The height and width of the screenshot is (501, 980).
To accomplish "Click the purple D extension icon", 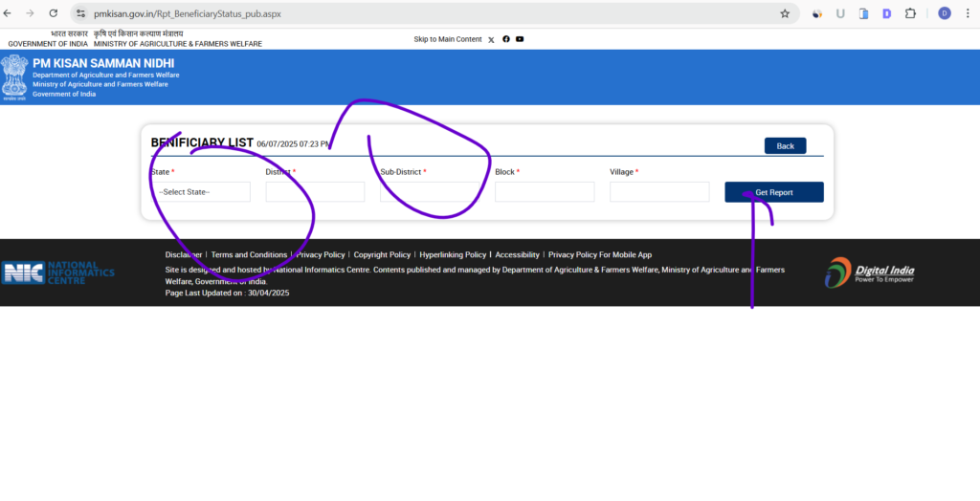I will pos(887,13).
